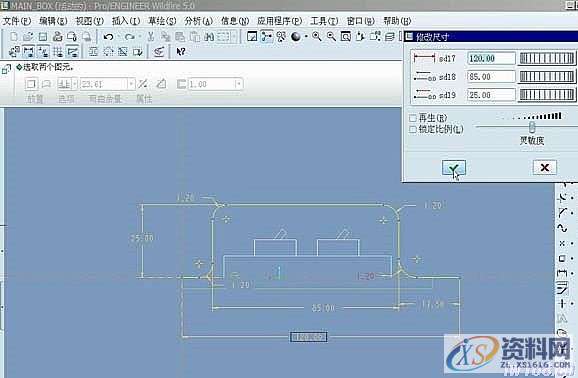Cancel the dialog with the X button
This screenshot has width=578, height=378.
(544, 167)
